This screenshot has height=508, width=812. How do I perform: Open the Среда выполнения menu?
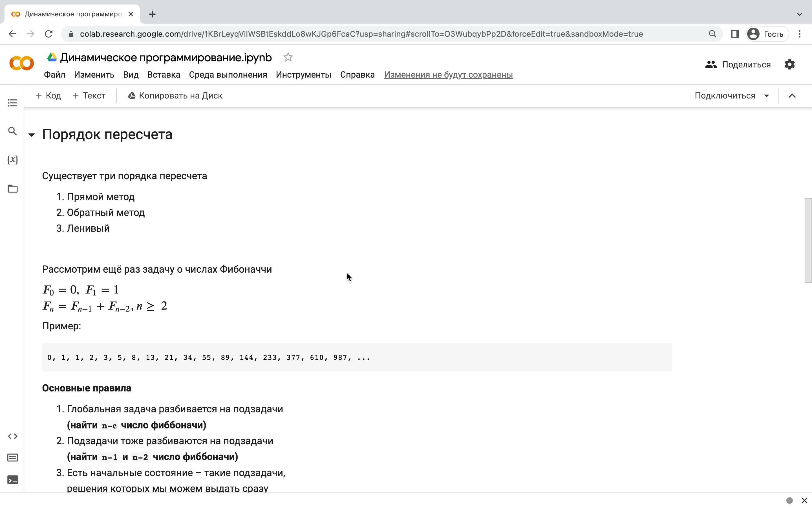coord(228,75)
